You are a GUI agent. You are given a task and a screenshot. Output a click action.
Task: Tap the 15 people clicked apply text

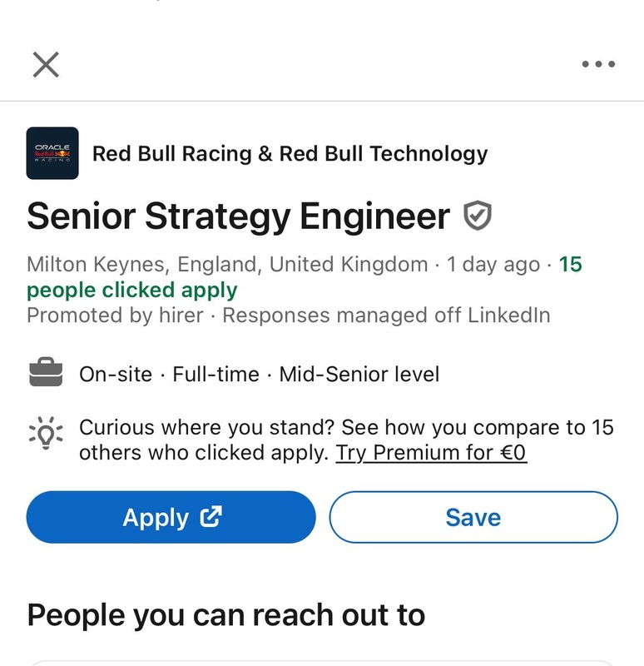click(305, 277)
